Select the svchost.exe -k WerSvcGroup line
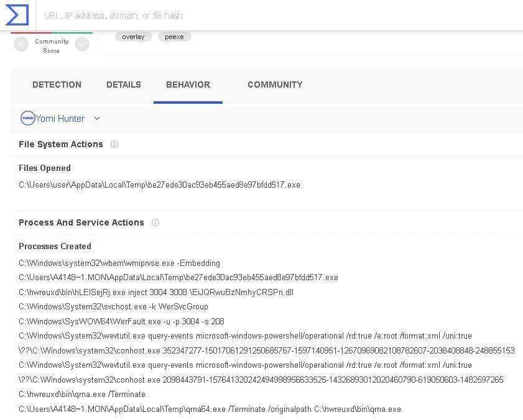This screenshot has width=523, height=420. [113, 307]
